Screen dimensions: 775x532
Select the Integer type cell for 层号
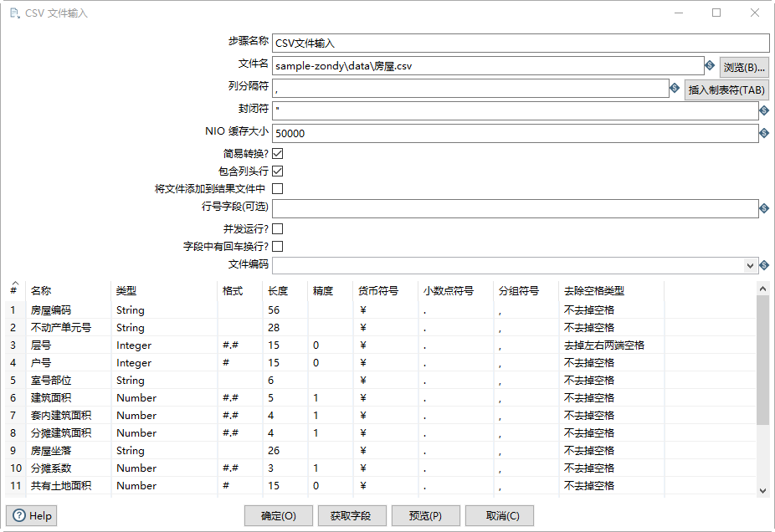(x=164, y=345)
